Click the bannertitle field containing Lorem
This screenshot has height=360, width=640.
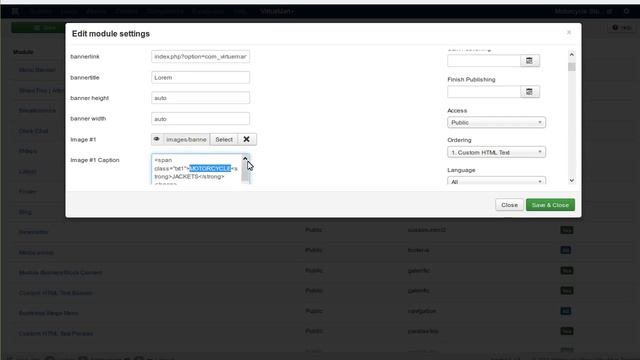coord(200,78)
